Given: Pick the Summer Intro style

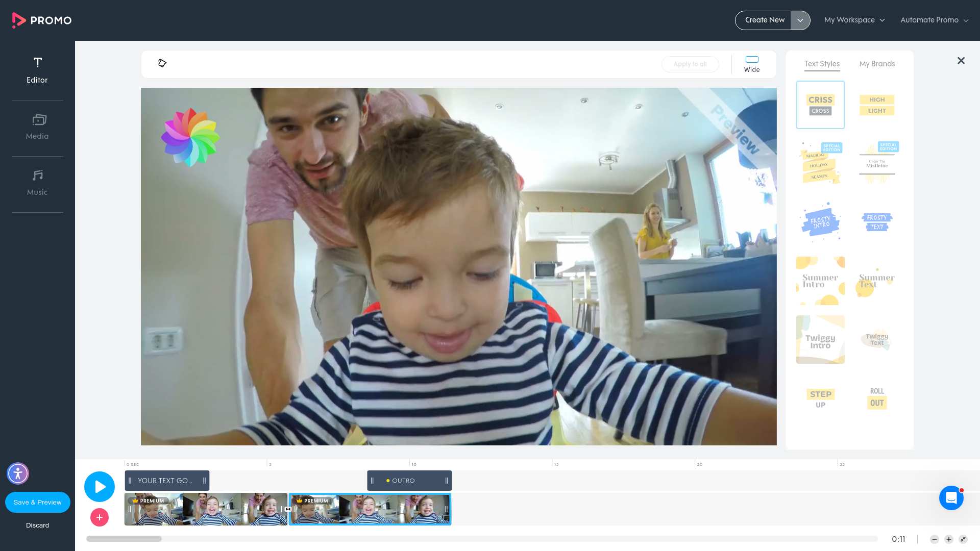Looking at the screenshot, I should (x=820, y=281).
